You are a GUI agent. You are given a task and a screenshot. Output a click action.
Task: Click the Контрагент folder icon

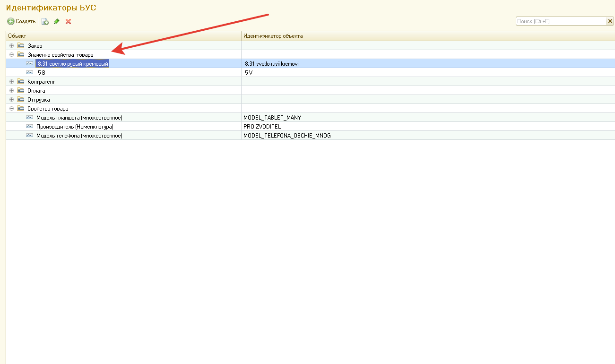tap(20, 82)
